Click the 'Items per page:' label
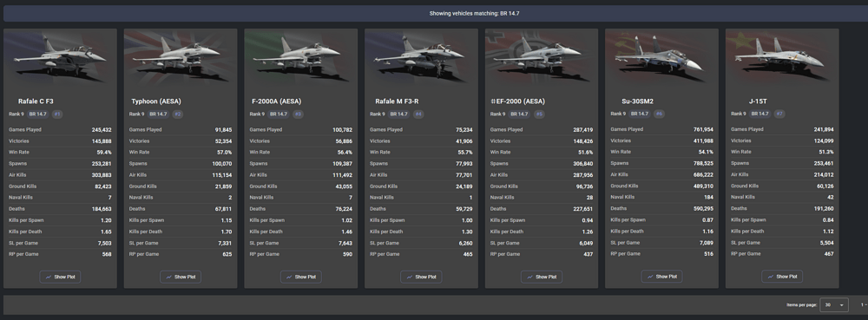This screenshot has width=868, height=320. click(x=800, y=305)
